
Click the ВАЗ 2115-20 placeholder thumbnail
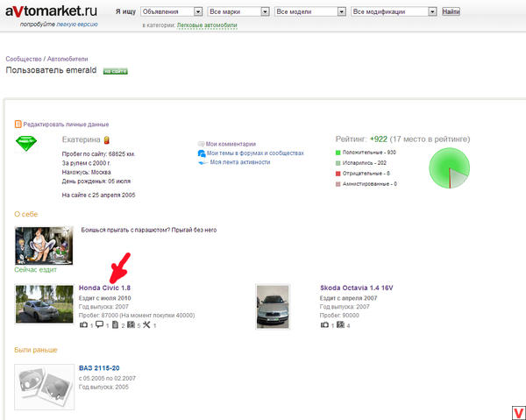click(x=45, y=387)
